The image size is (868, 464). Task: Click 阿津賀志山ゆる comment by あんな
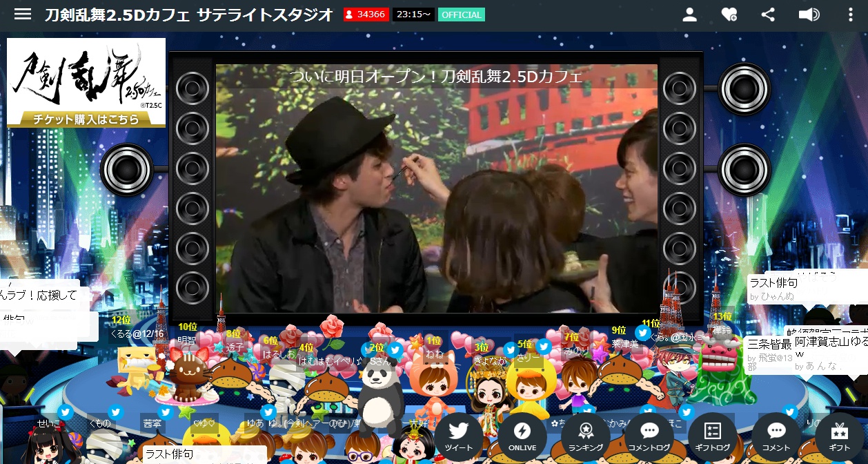[x=831, y=354]
